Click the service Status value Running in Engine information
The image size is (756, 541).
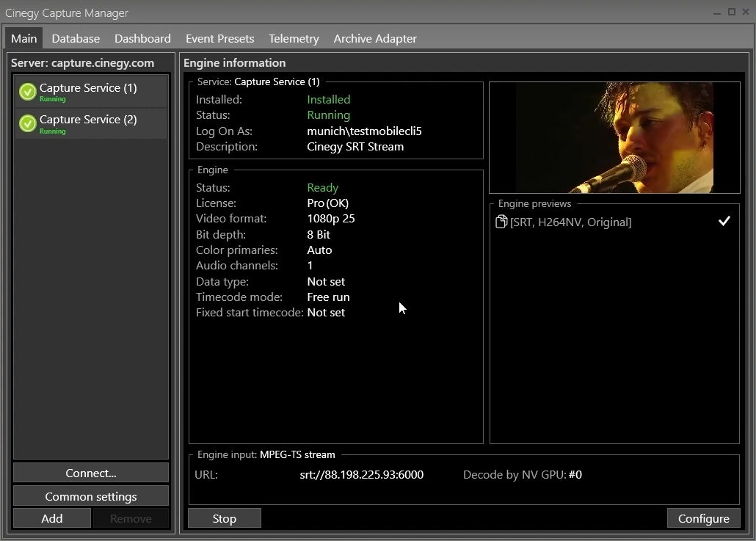[x=328, y=115]
